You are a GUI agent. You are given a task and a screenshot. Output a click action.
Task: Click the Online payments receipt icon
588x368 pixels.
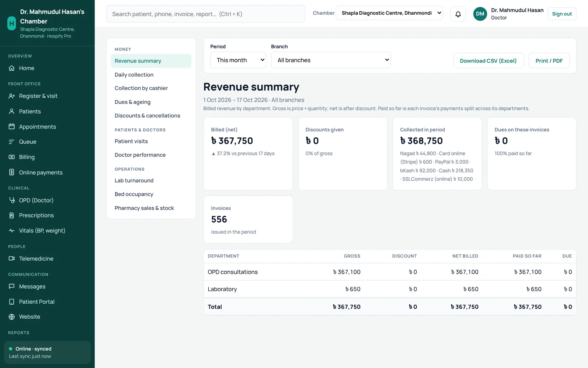tap(12, 172)
